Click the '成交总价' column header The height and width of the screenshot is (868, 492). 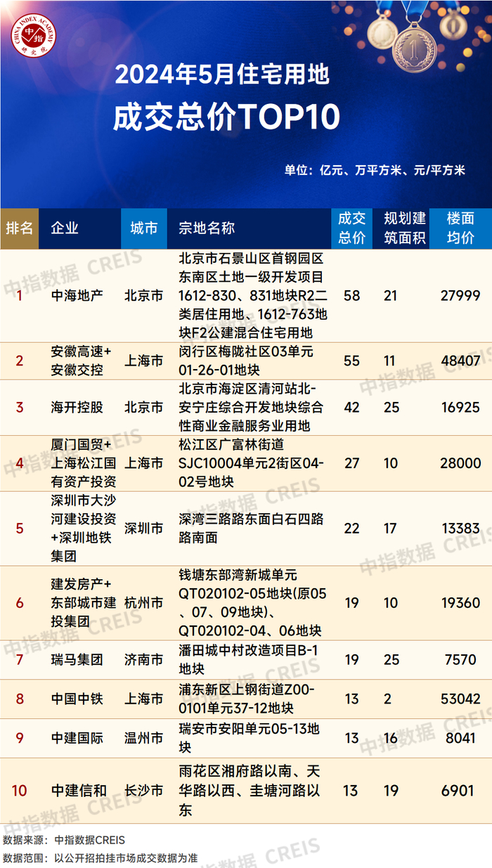pyautogui.click(x=352, y=228)
